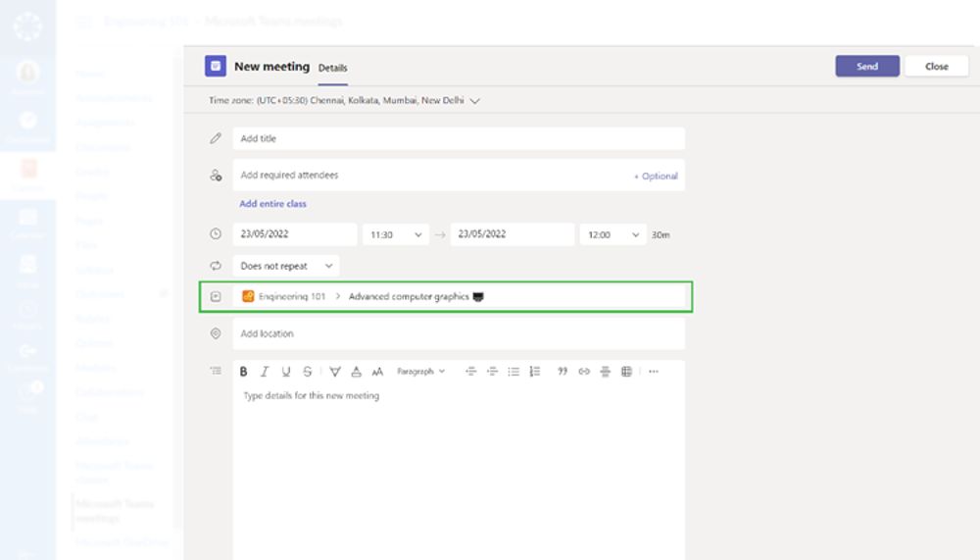Viewport: 980px width, 560px height.
Task: Apply strikethrough formatting
Action: coord(308,372)
